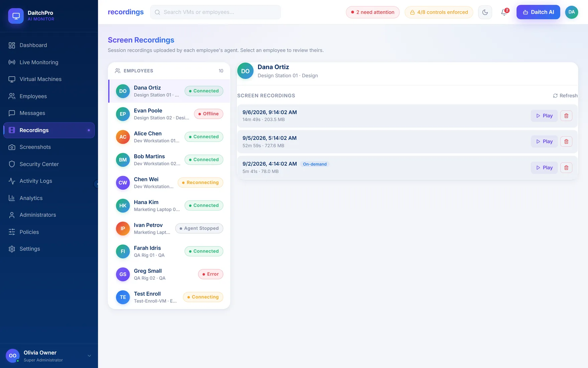Open notifications bell
Screen dimensions: 588x368
click(x=504, y=12)
